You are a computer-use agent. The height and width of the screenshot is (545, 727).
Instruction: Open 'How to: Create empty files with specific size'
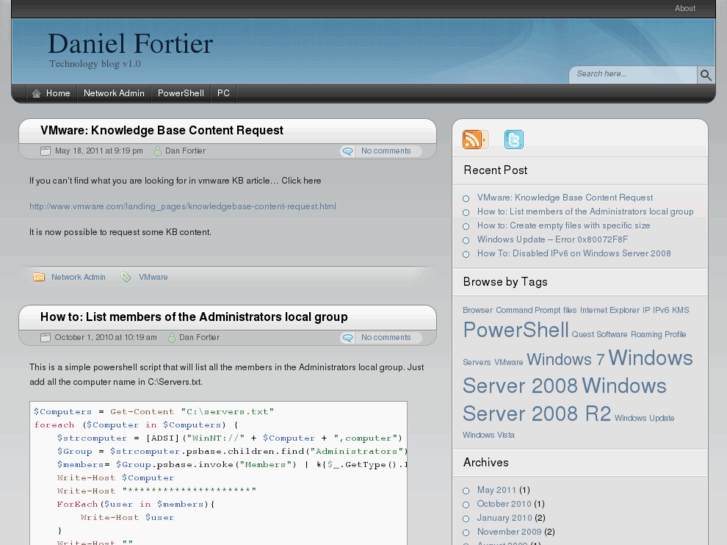click(x=563, y=225)
